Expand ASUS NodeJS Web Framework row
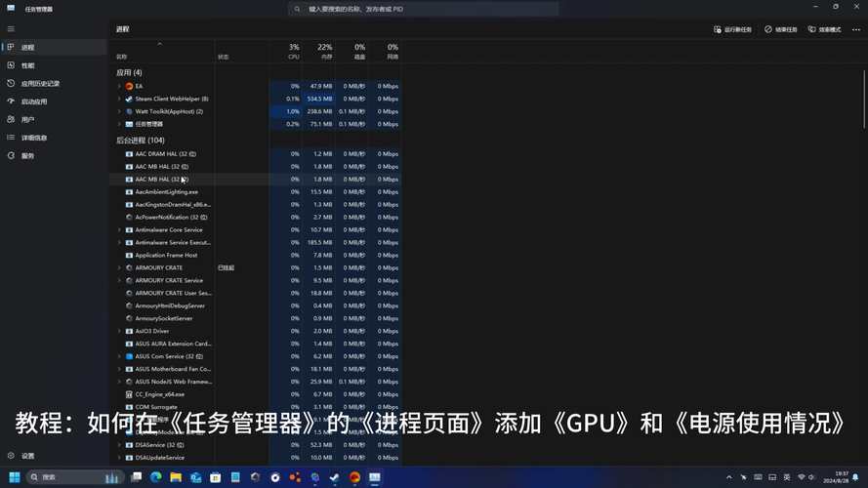 point(119,382)
